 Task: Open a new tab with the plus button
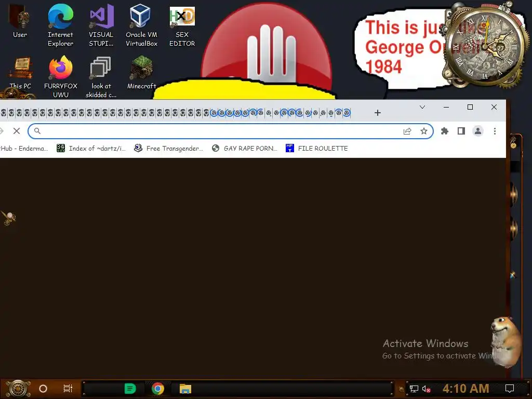(378, 113)
